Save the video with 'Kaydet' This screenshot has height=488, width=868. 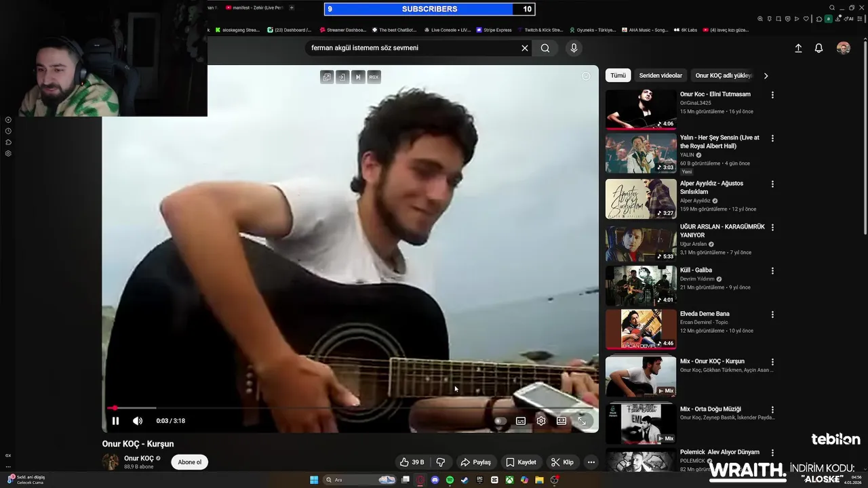[521, 462]
